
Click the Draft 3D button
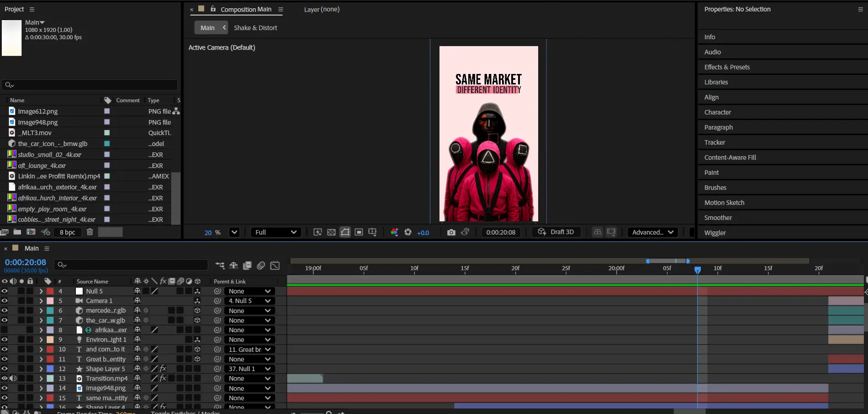(x=556, y=232)
